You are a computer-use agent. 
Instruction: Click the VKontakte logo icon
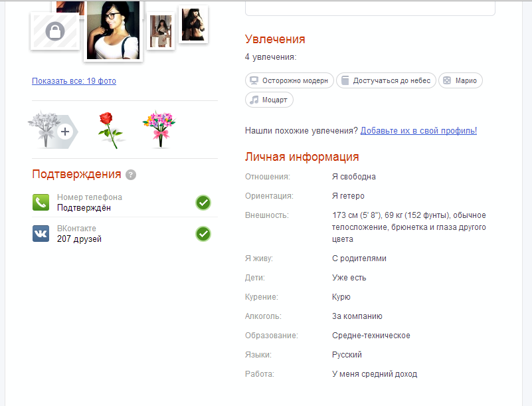pyautogui.click(x=41, y=233)
